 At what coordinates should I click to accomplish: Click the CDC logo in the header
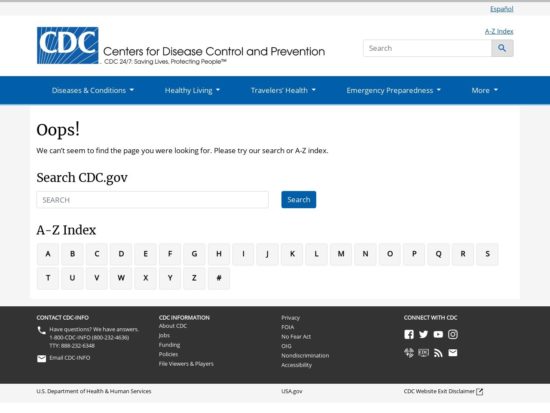click(x=67, y=46)
